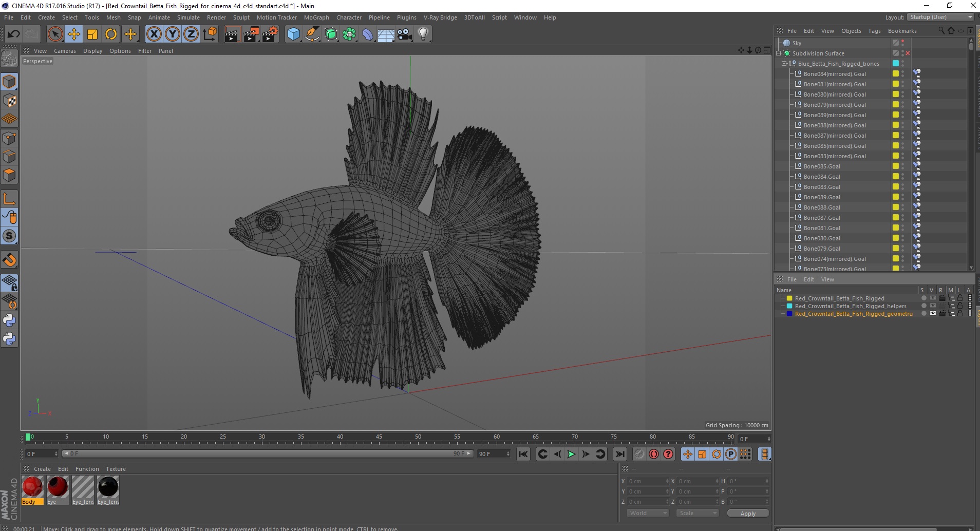Viewport: 980px width, 531px height.
Task: Select the Live Selection tool
Action: (55, 34)
